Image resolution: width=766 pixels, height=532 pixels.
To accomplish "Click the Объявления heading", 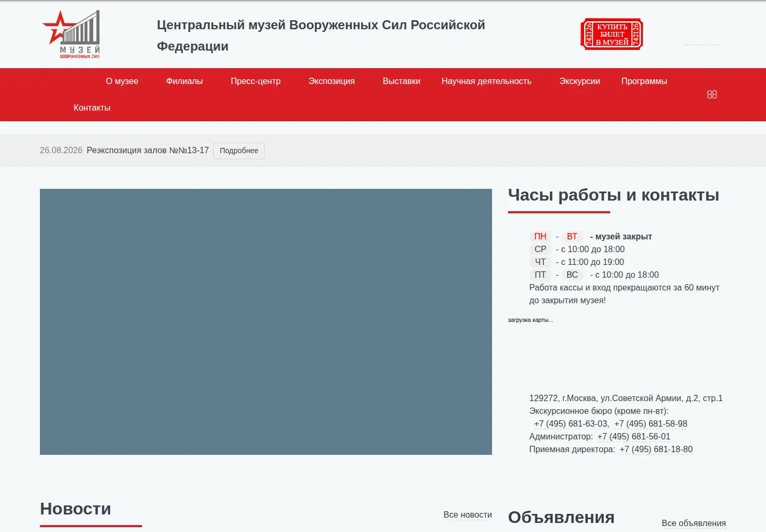I will 561,518.
